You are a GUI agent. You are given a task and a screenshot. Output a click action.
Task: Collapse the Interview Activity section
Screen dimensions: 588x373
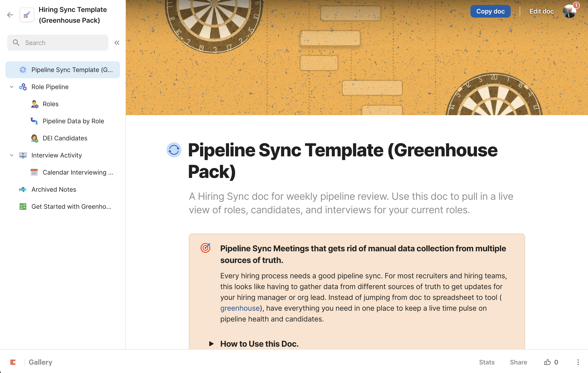pyautogui.click(x=11, y=155)
